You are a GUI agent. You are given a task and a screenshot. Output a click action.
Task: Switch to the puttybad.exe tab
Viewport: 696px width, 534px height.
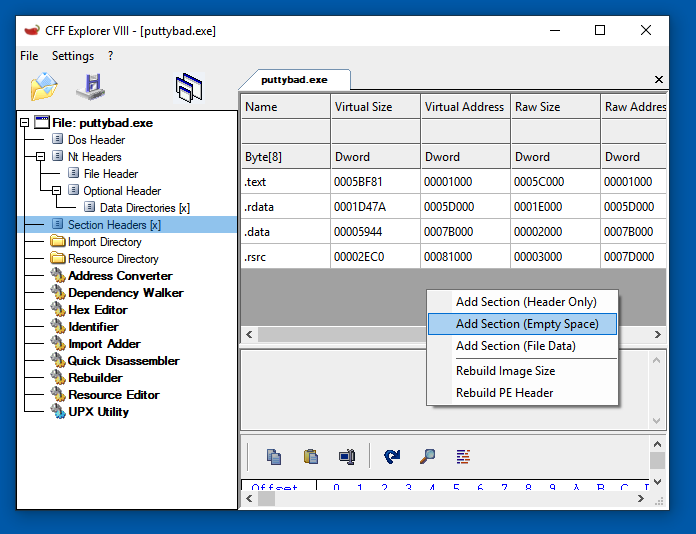tap(294, 79)
